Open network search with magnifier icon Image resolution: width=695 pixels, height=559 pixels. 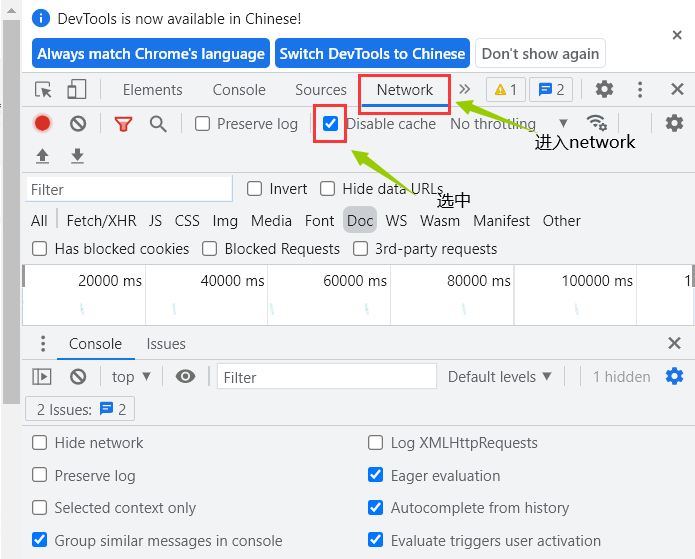point(158,124)
